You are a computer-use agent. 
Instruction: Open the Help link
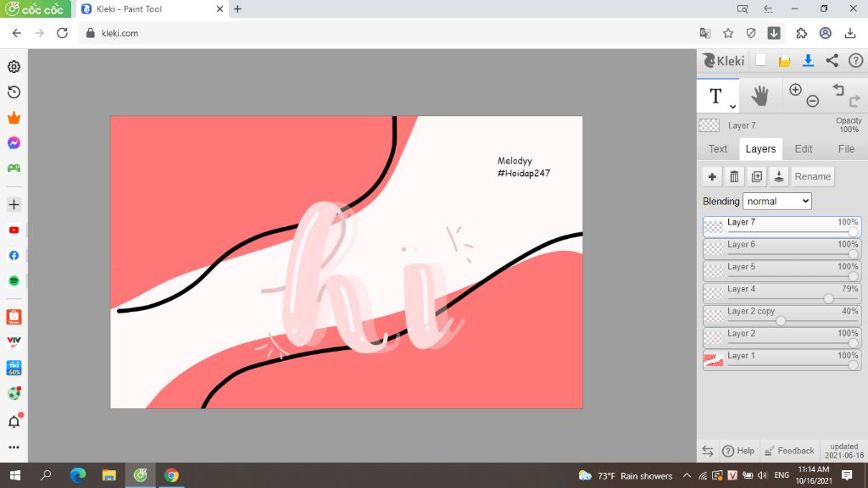tap(738, 451)
